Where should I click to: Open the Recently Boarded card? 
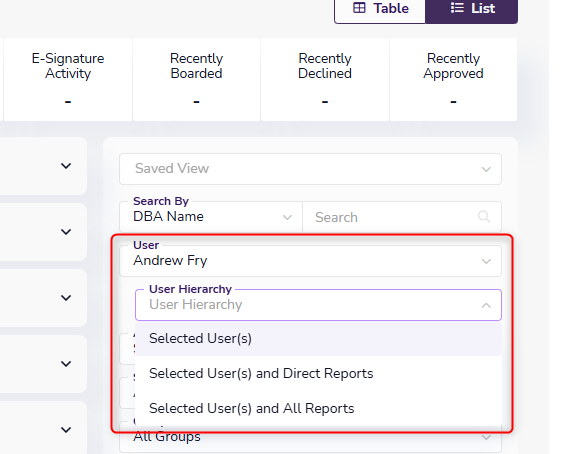click(x=196, y=79)
